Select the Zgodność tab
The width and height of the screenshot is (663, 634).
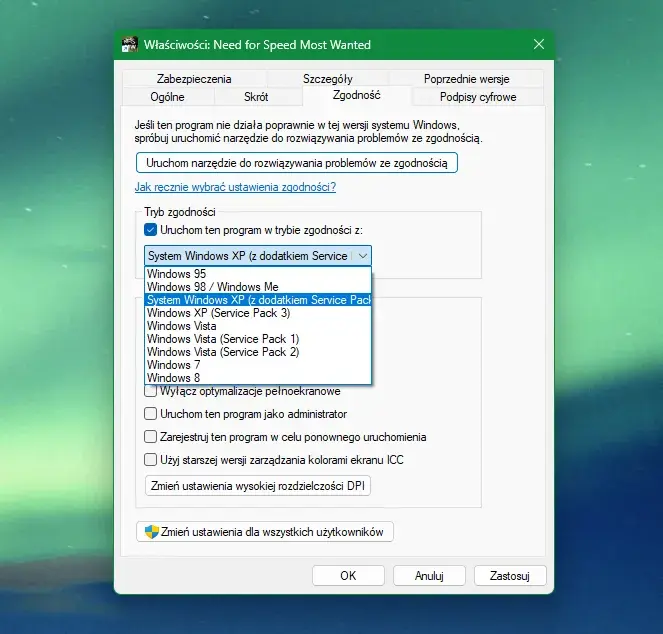tap(356, 95)
